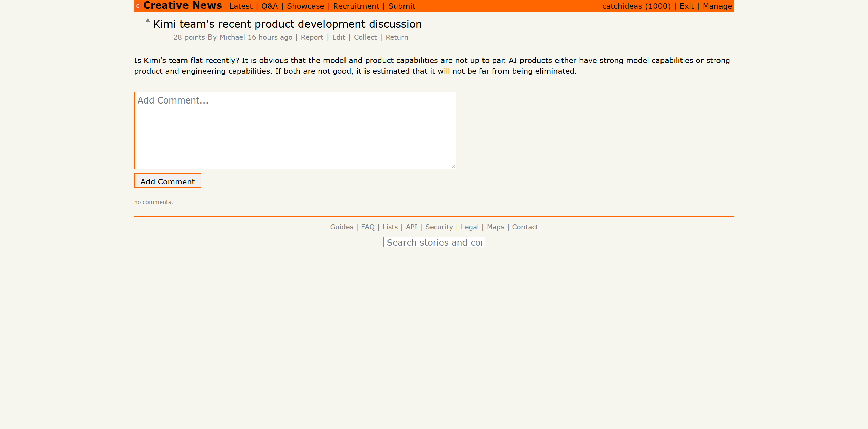
Task: Open the API footer link
Action: click(411, 227)
